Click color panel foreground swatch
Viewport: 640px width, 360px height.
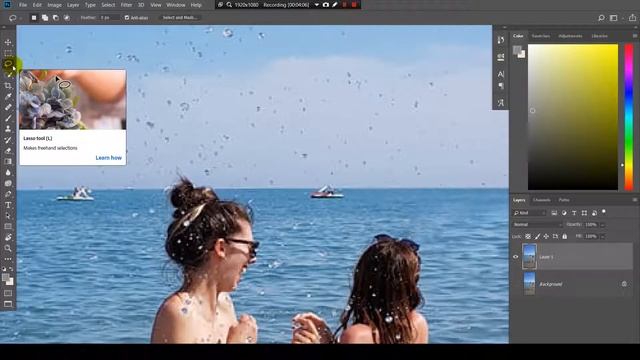517,50
